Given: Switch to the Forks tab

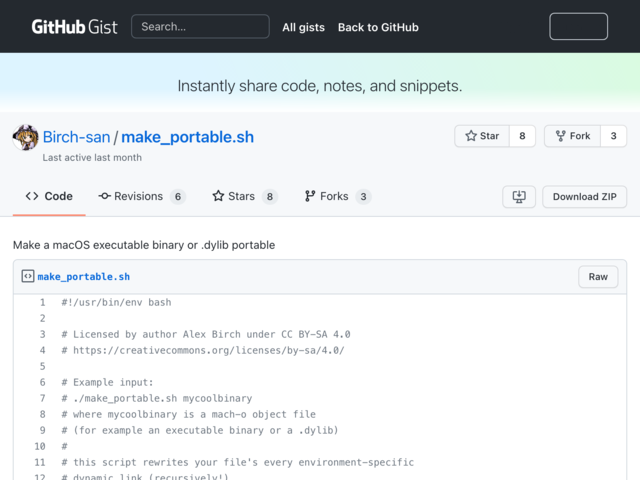Looking at the screenshot, I should [338, 196].
